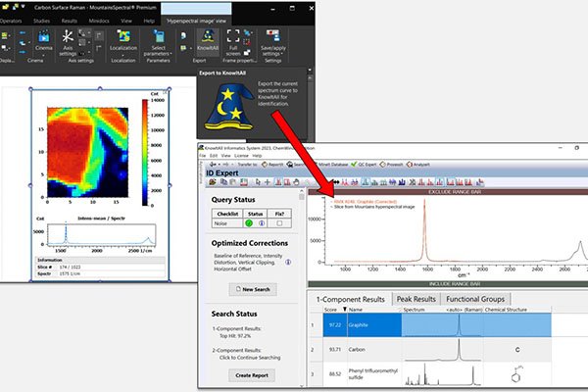This screenshot has width=588, height=392.
Task: Click the ProcessIt transfer button
Action: (391, 165)
